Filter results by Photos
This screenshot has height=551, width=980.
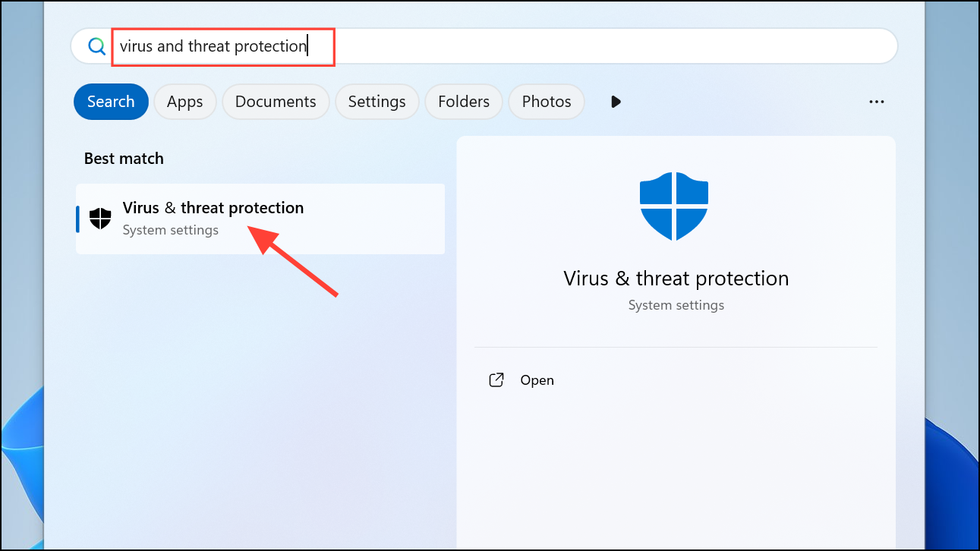click(547, 102)
